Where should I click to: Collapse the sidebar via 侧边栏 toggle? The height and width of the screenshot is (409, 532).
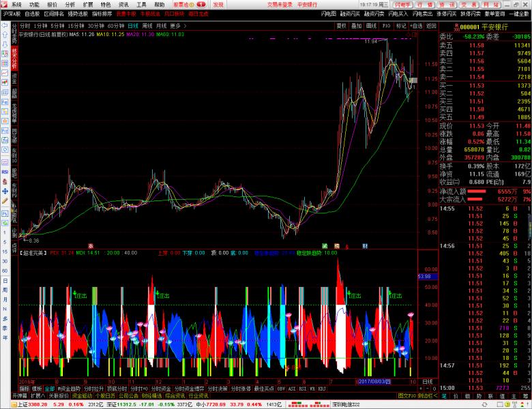click(x=428, y=396)
